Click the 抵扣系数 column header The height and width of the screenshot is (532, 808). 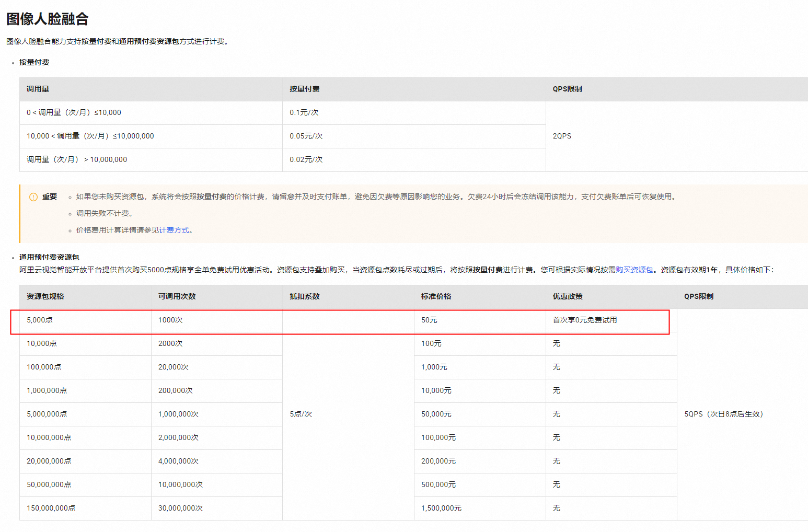pyautogui.click(x=348, y=297)
